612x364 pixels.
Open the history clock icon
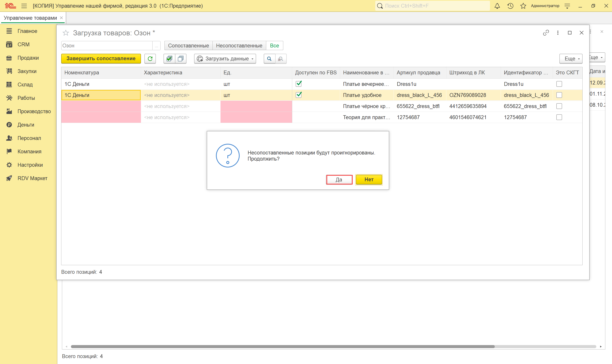[x=510, y=6]
